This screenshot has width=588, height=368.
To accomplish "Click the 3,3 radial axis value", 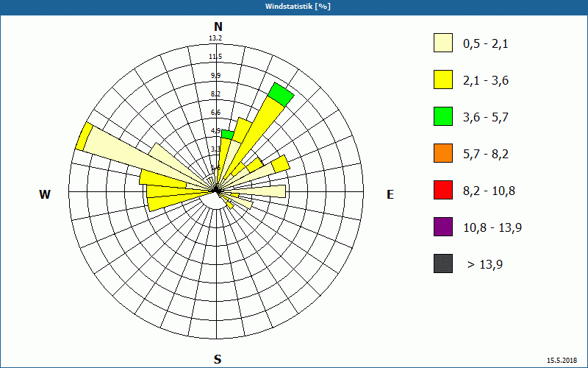I will click(x=215, y=149).
